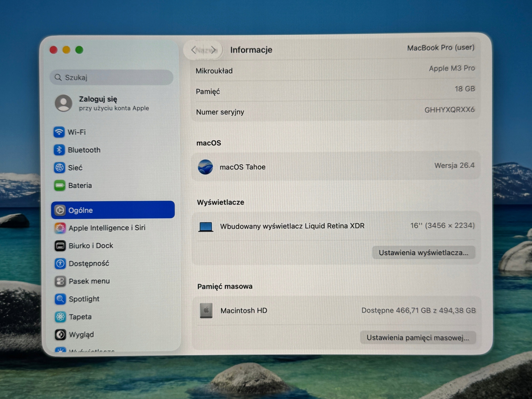Click the macOS Tahoe label

243,167
